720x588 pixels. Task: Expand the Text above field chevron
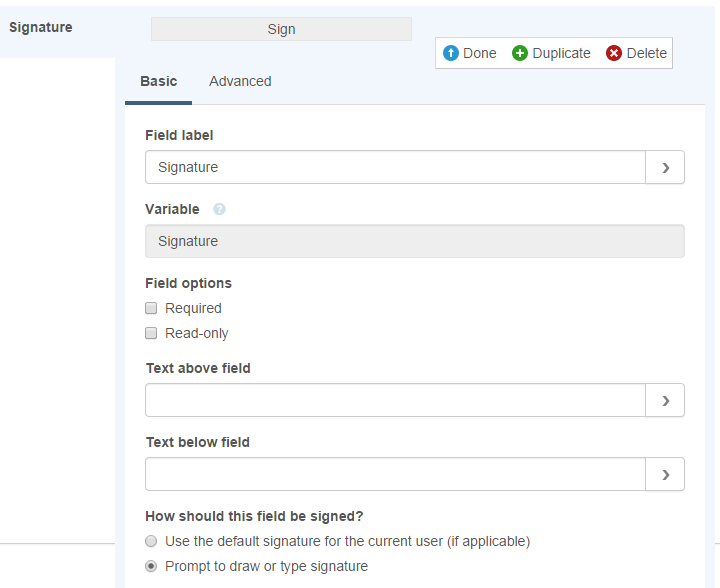point(665,400)
